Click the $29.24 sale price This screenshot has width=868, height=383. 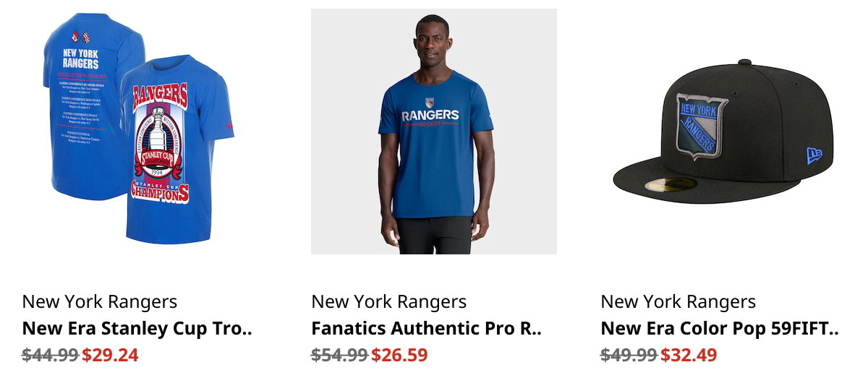point(110,356)
